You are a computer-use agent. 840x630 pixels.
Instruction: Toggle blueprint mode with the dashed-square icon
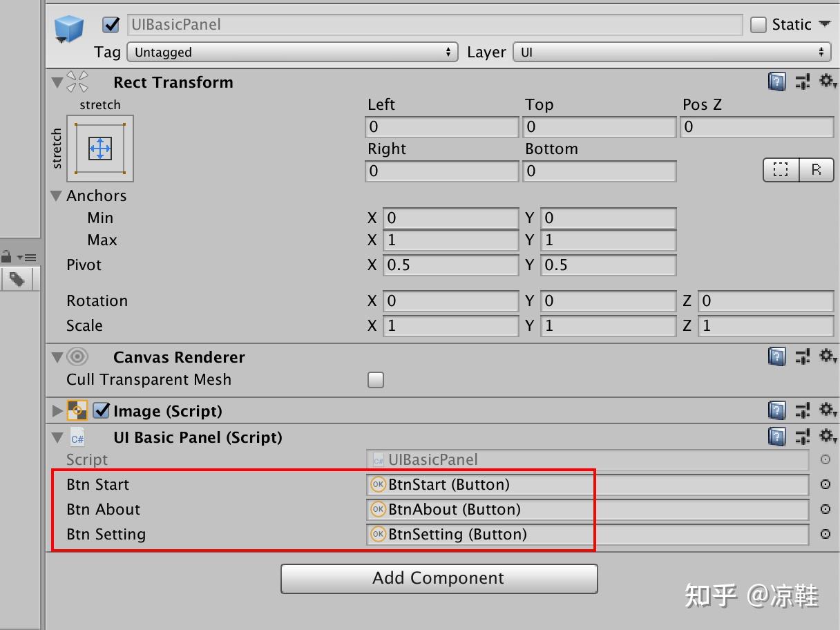tap(781, 170)
